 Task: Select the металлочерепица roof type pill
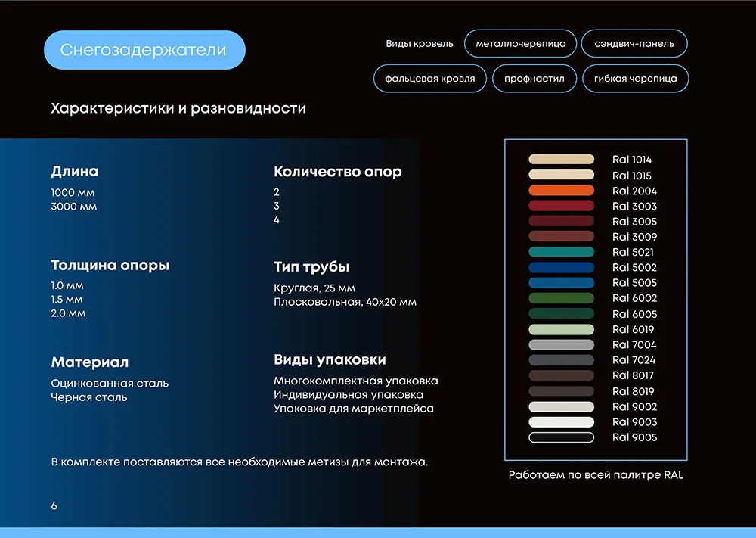tap(520, 44)
